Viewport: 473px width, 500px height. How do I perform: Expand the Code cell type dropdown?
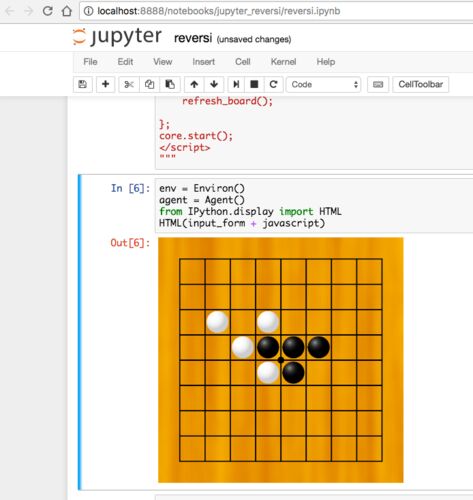pos(324,84)
